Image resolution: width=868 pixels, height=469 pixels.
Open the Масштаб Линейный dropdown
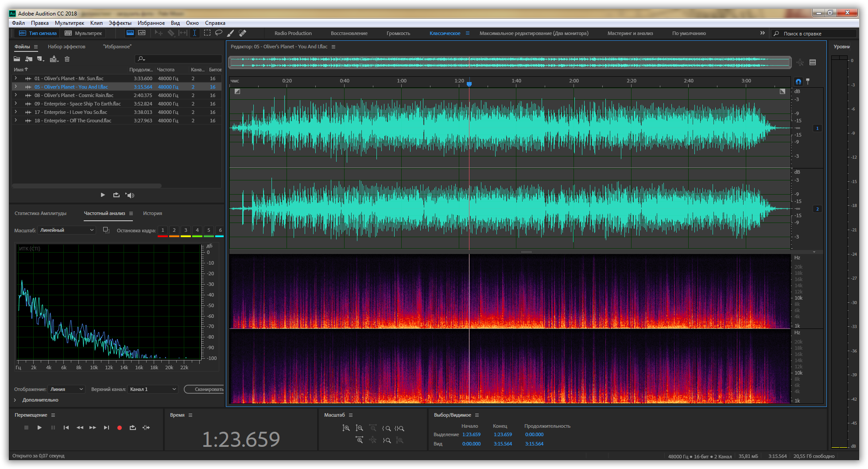coord(66,230)
